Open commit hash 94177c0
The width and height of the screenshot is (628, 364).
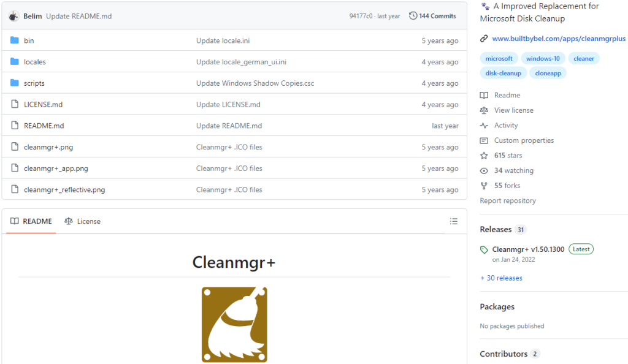pyautogui.click(x=361, y=16)
